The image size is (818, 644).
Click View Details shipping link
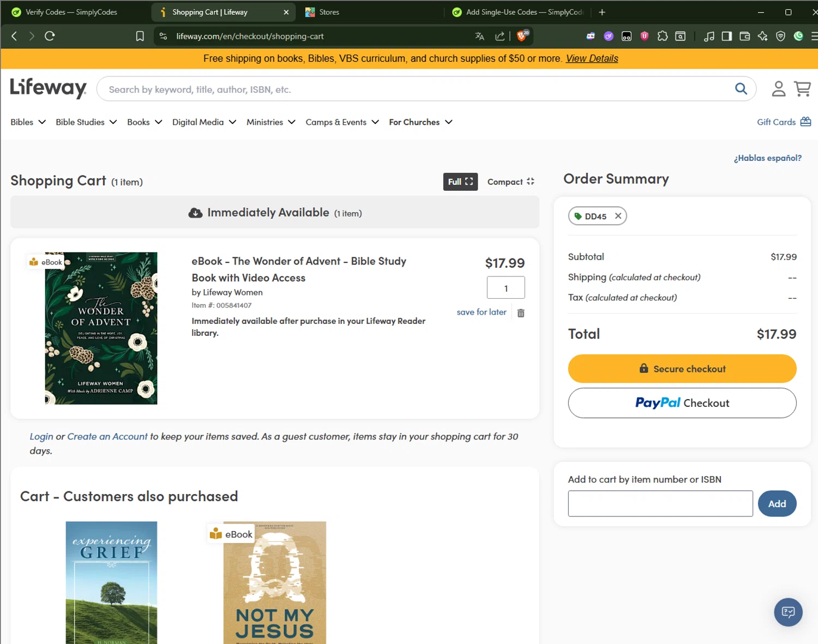tap(592, 58)
